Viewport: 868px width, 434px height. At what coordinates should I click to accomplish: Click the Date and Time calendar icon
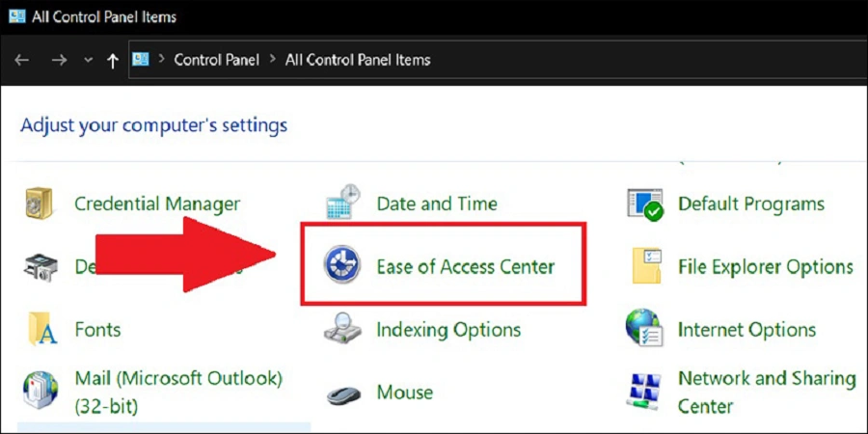click(342, 203)
